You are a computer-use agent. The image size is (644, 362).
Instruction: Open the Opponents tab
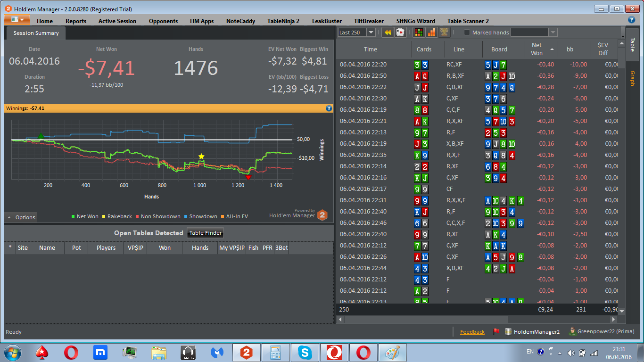pyautogui.click(x=163, y=21)
